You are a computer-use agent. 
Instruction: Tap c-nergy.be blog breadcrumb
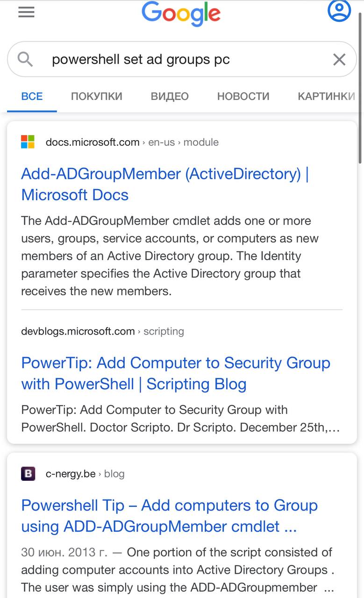85,474
